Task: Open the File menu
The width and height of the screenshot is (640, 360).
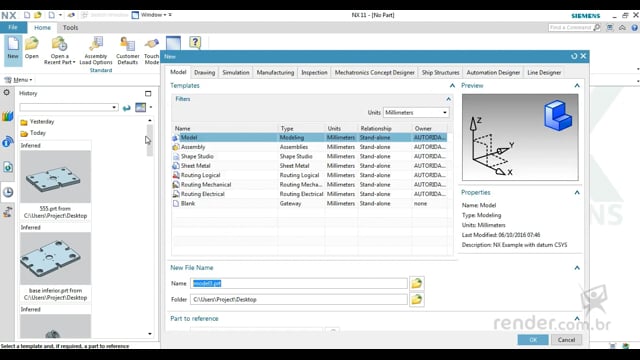Action: point(13,27)
